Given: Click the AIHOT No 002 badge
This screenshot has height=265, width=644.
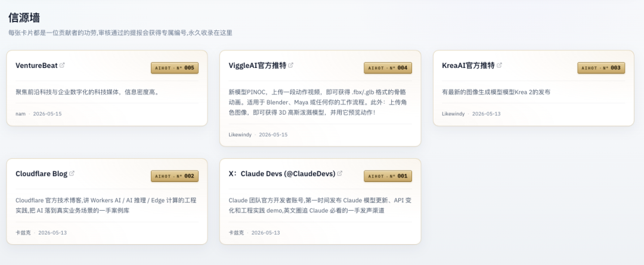Looking at the screenshot, I should click(175, 176).
